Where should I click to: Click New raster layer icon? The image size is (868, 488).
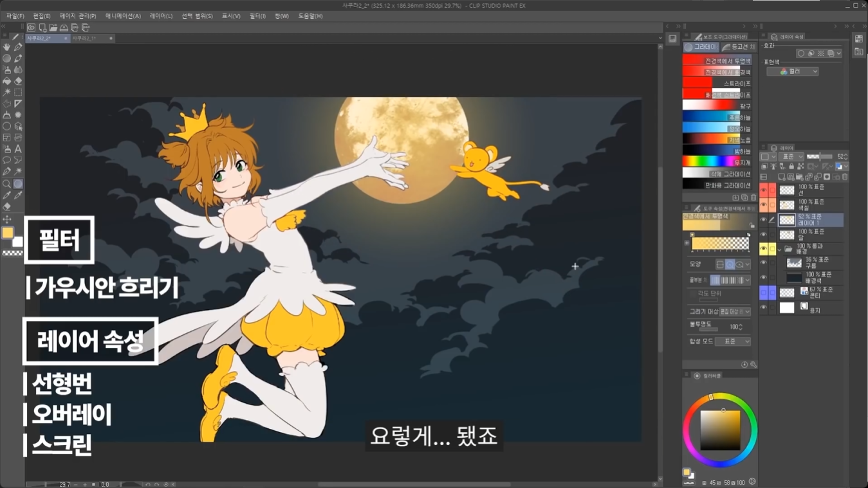(781, 177)
